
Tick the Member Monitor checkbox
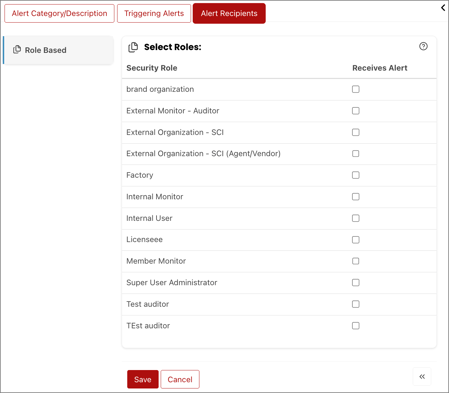[356, 261]
